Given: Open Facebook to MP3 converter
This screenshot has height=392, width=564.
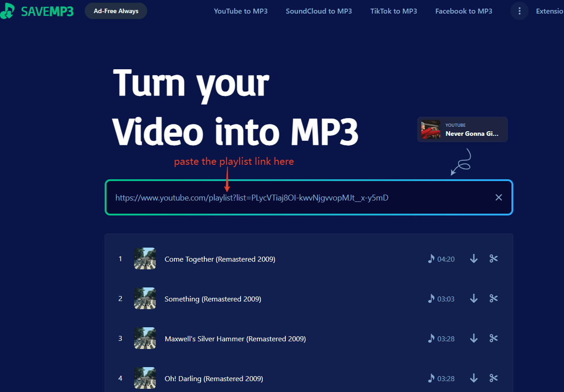Looking at the screenshot, I should click(x=463, y=11).
